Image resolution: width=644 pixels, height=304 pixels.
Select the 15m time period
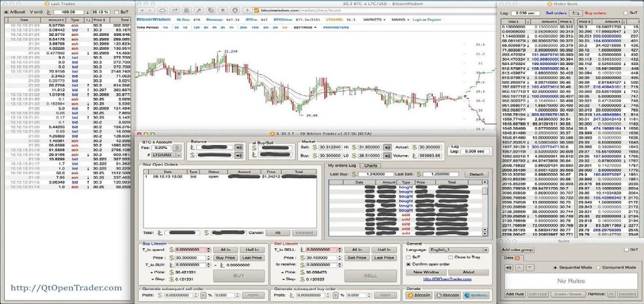(255, 27)
